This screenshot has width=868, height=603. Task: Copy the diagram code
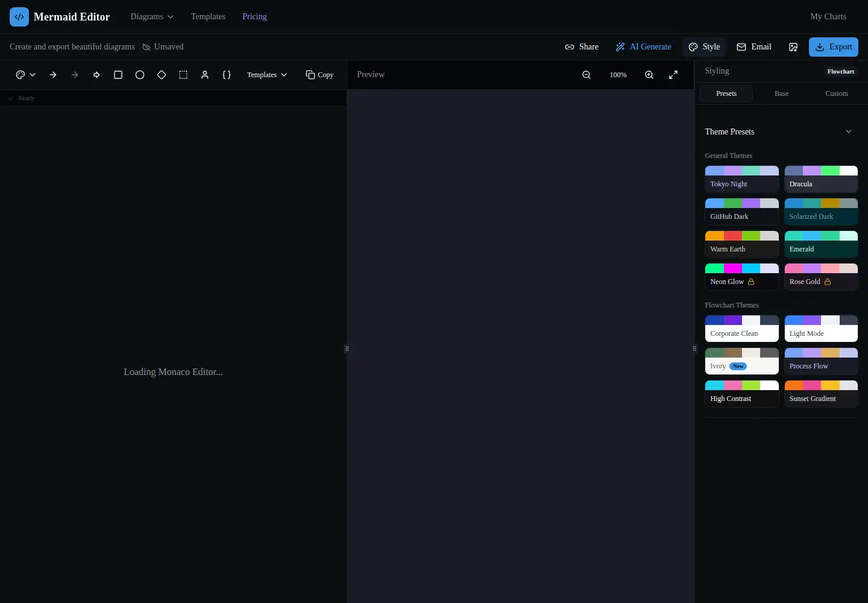319,75
